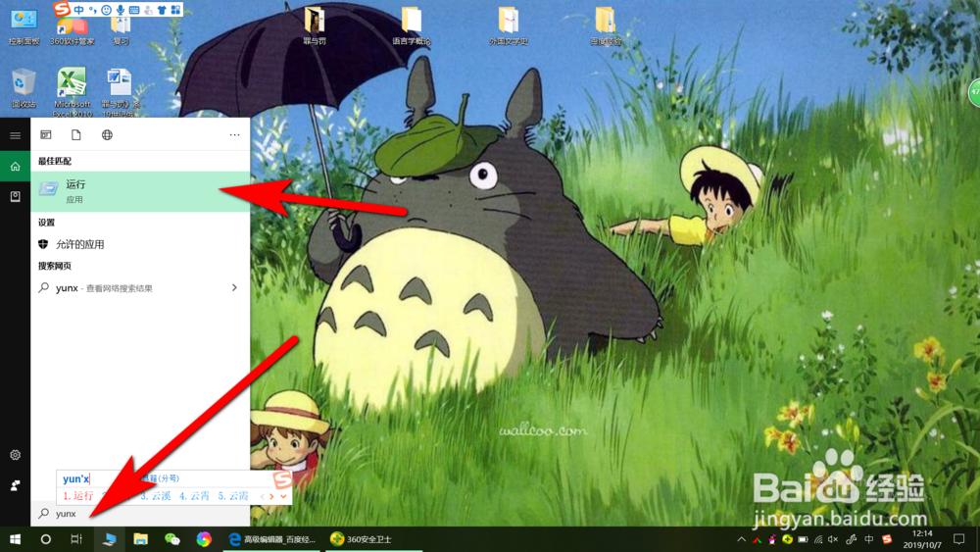The width and height of the screenshot is (980, 552).
Task: Open search settings gear icon
Action: 15,455
